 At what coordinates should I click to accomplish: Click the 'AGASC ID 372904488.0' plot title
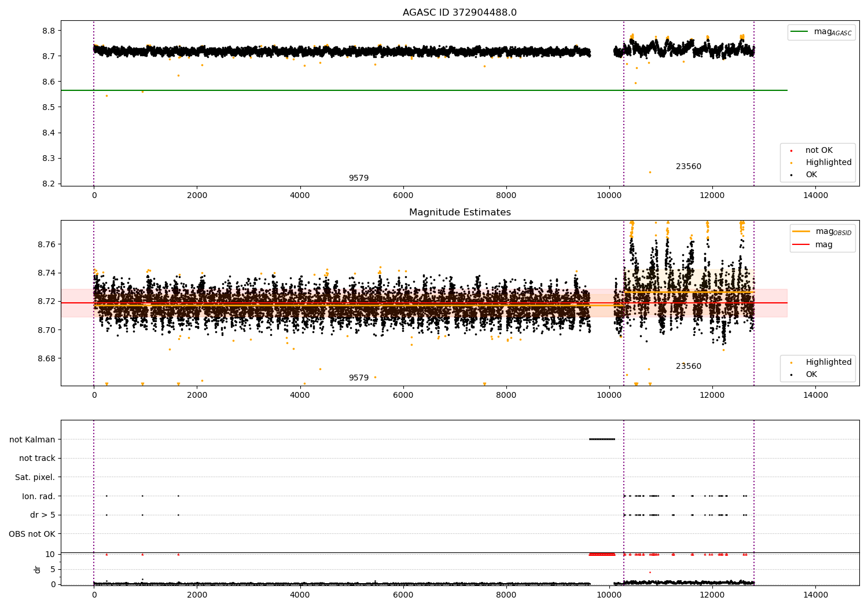click(x=459, y=13)
